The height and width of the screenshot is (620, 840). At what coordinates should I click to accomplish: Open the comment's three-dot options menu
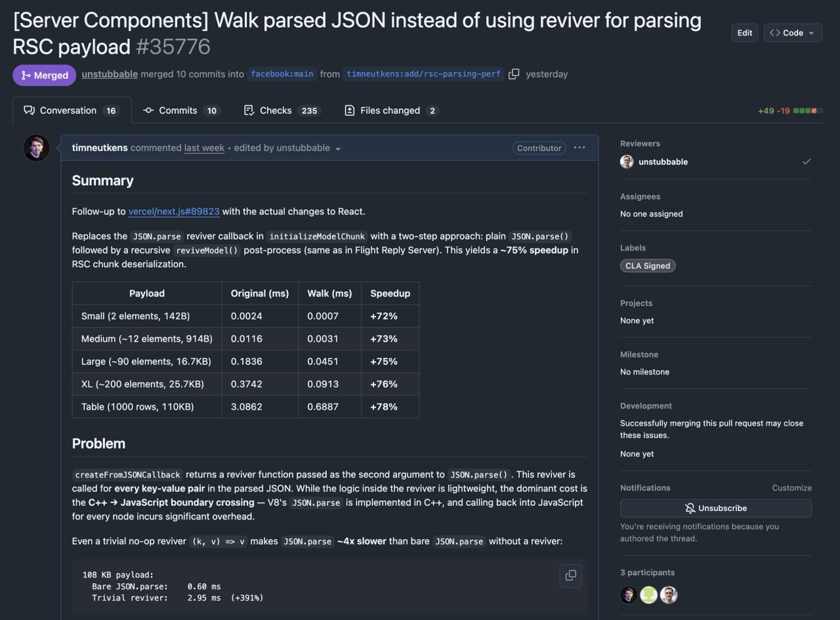579,148
